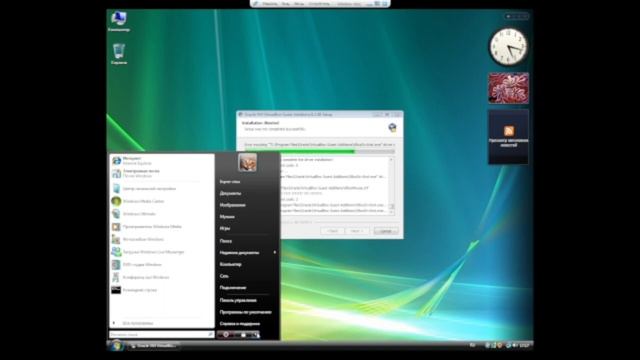Open the Computer icon on the desktop
Screen dimensions: 640x360
(119, 21)
